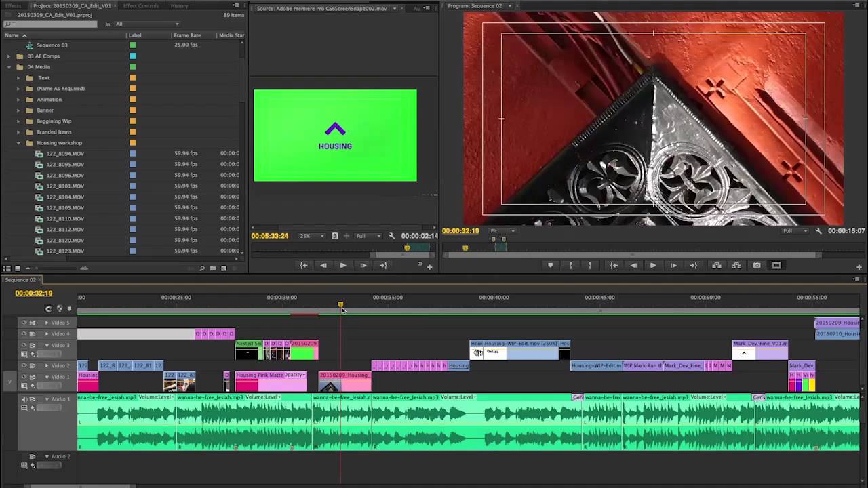This screenshot has width=868, height=488.
Task: Toggle Video 1 track output eye
Action: pos(24,377)
